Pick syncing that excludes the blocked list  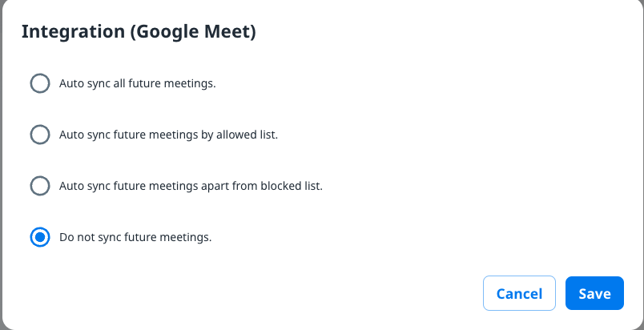click(40, 186)
